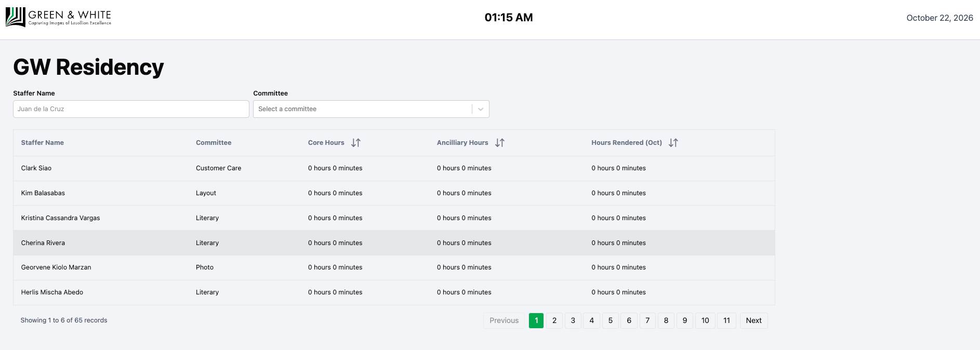Go to page 10
Viewport: 980px width, 350px height.
[705, 320]
